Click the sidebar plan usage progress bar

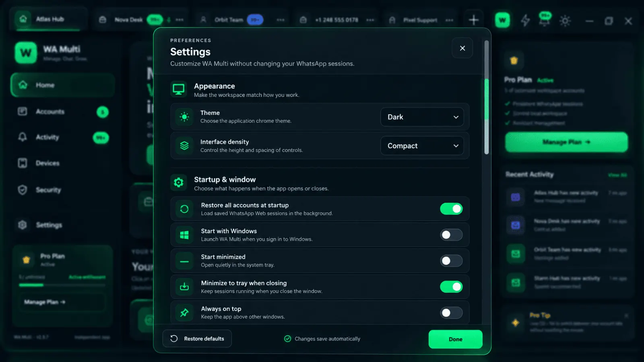(62, 285)
